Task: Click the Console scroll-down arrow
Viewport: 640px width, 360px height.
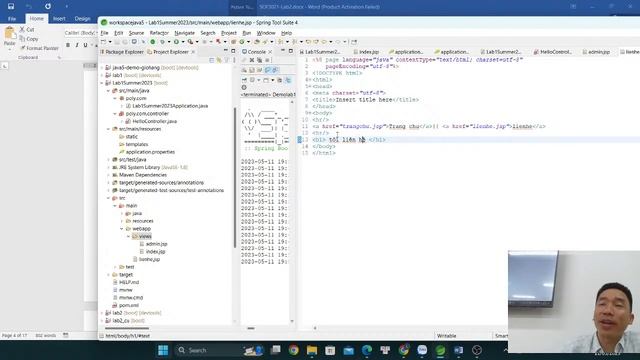Action: pyautogui.click(x=292, y=321)
